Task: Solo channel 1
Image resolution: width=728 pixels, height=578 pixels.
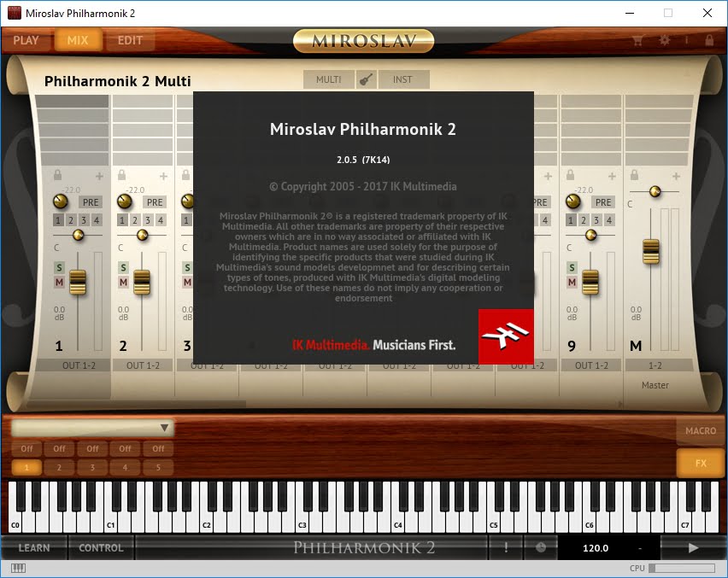Action: pos(59,268)
